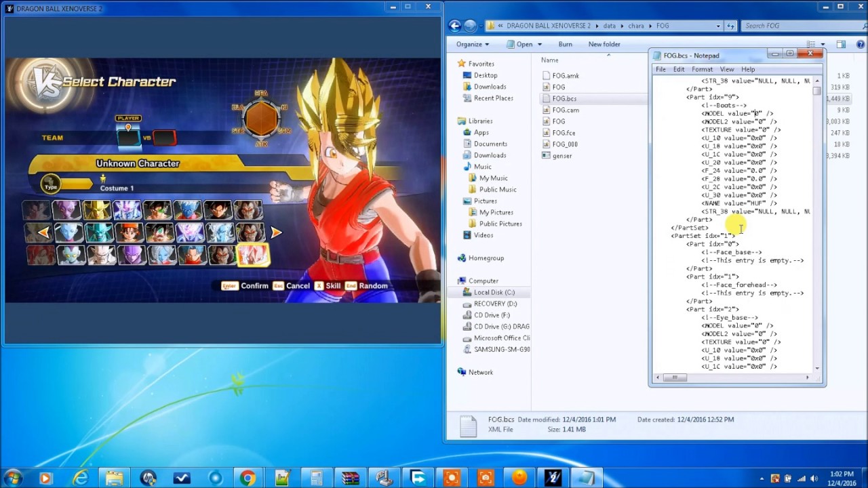Open Network in navigation pane
The height and width of the screenshot is (488, 868).
(x=480, y=372)
